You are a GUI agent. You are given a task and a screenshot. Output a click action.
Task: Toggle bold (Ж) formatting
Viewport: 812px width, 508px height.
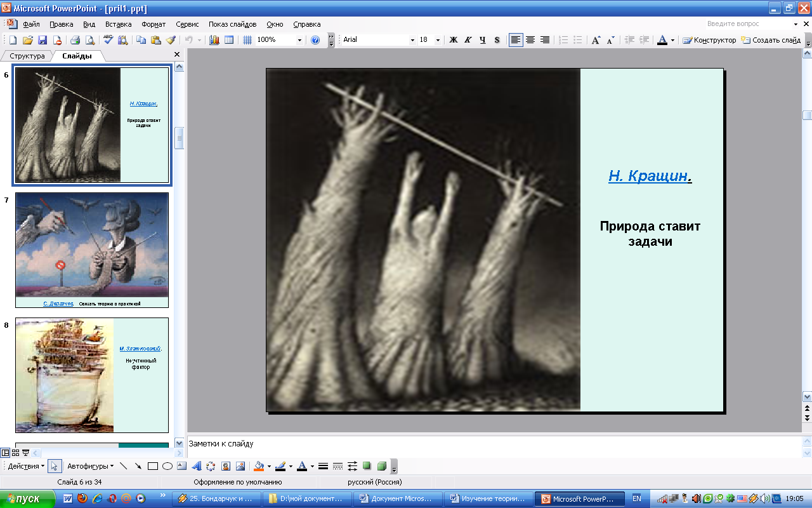[x=454, y=40]
